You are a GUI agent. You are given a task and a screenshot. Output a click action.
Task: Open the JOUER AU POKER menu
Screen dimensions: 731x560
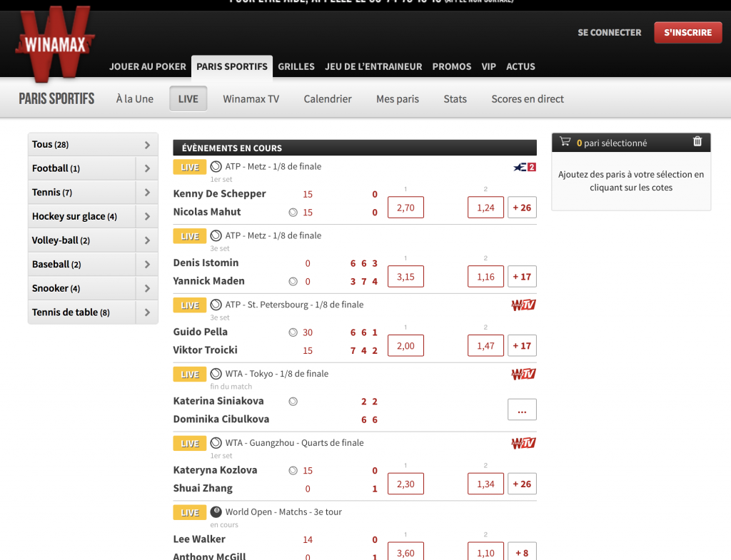[147, 66]
